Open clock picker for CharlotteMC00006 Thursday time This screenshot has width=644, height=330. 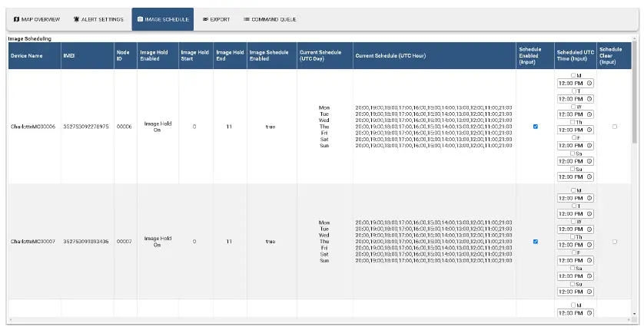[x=589, y=130]
